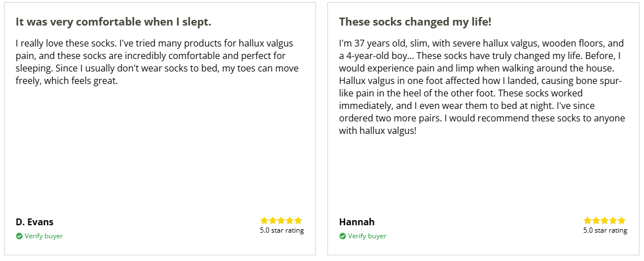Click "Verify buyer" text under D. Evans
The height and width of the screenshot is (261, 644).
pyautogui.click(x=44, y=236)
